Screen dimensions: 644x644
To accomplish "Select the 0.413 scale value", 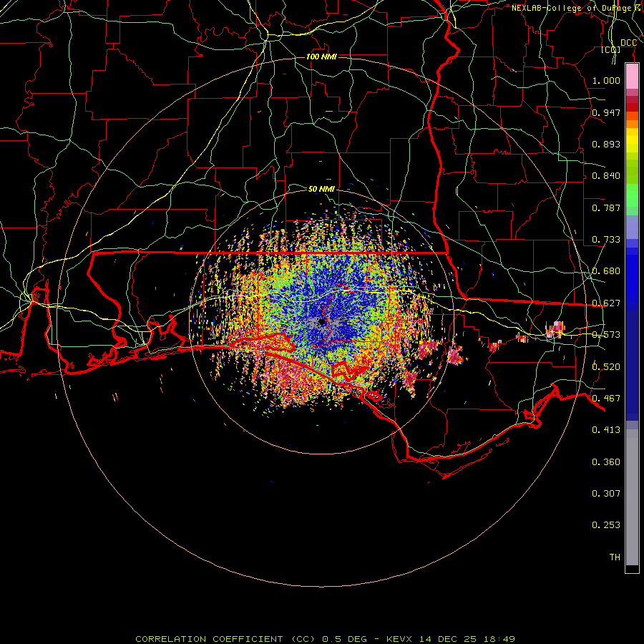I will (x=606, y=430).
